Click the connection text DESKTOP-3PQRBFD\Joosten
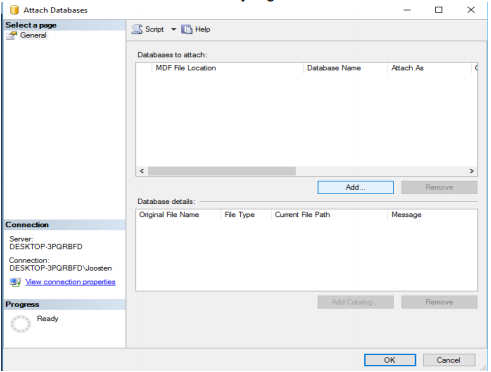 61,268
